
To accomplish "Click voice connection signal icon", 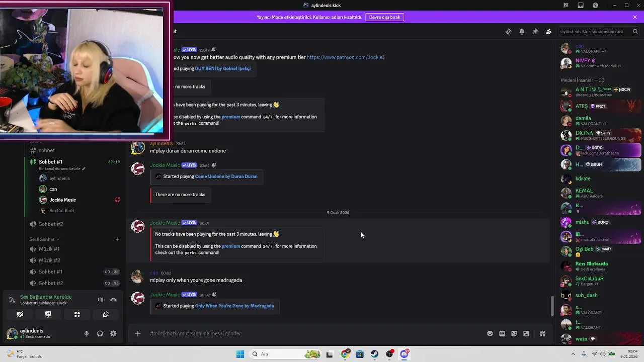I will pyautogui.click(x=12, y=300).
